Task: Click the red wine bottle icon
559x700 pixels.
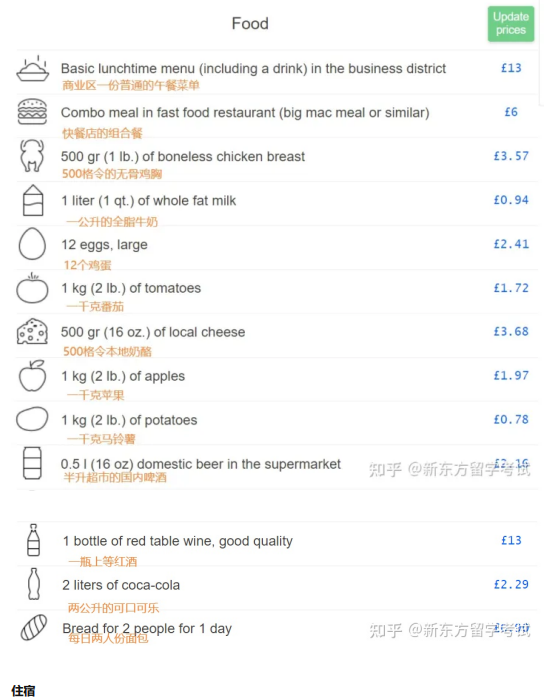Action: 33,540
